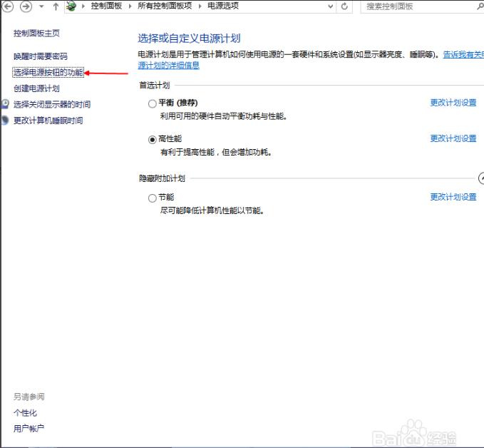Select the 节能 power plan radio button

pyautogui.click(x=152, y=198)
